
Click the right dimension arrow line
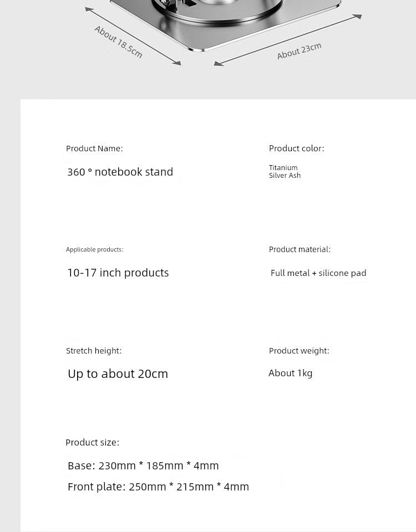pyautogui.click(x=288, y=40)
